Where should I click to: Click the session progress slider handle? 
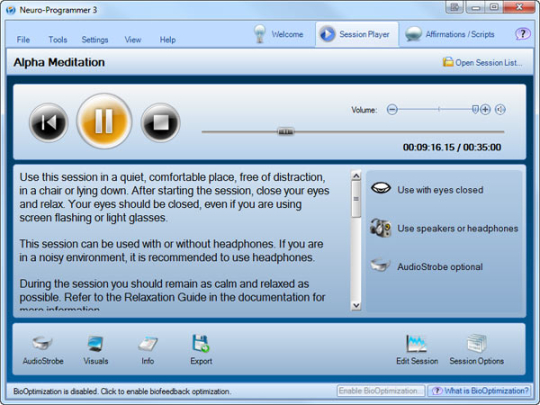pyautogui.click(x=285, y=132)
